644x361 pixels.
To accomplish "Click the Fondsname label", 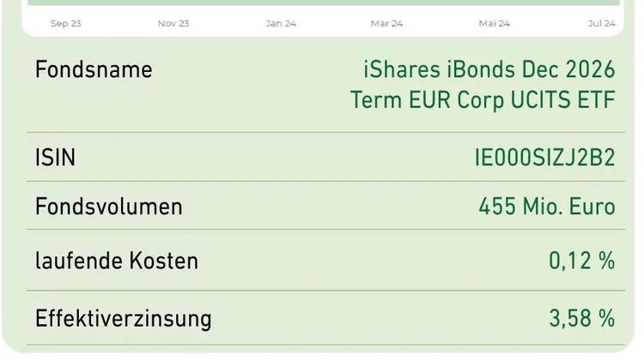I will point(94,69).
